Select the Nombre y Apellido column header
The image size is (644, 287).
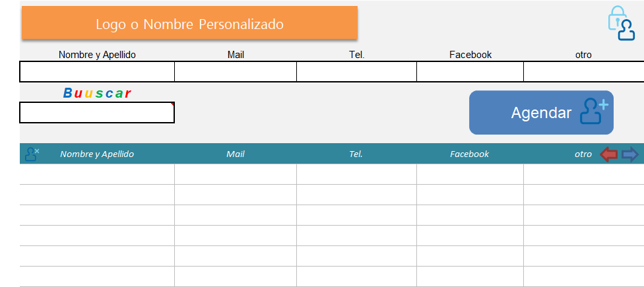pos(97,154)
